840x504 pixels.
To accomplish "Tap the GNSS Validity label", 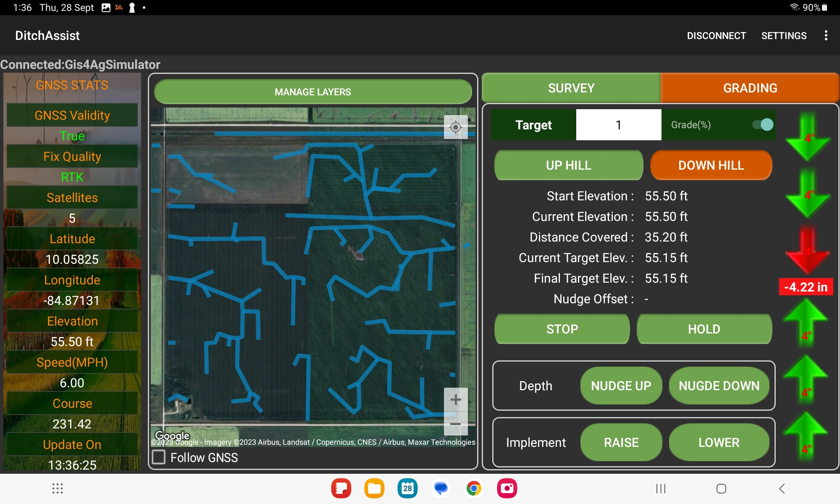I will [x=72, y=115].
